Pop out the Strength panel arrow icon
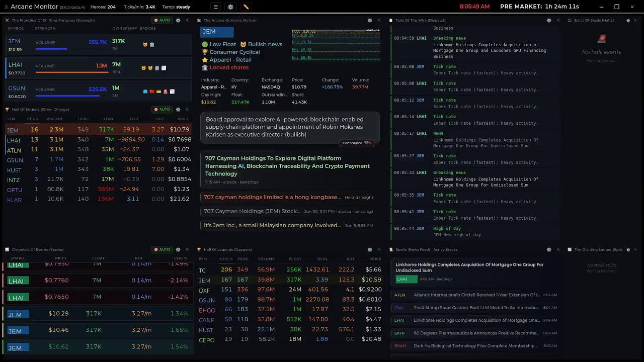 [187, 20]
